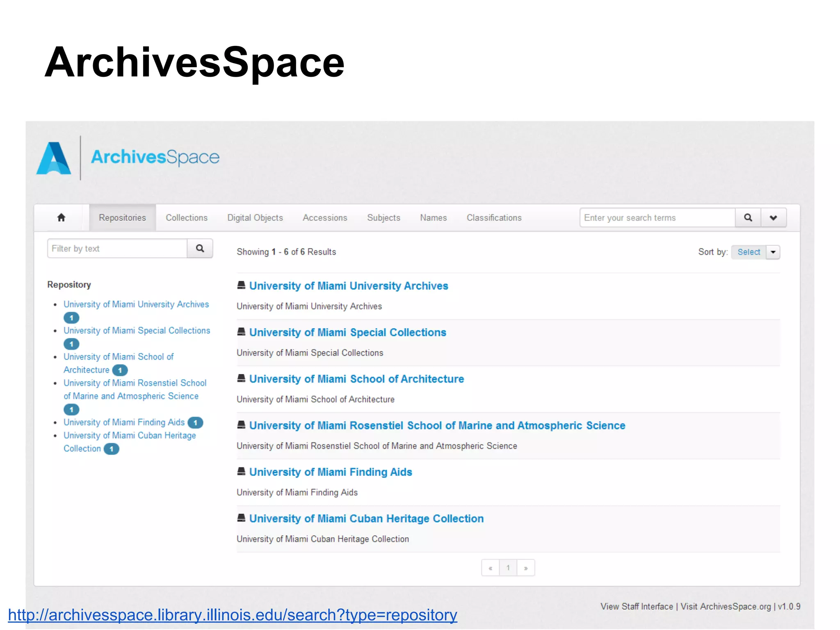Image resolution: width=840 pixels, height=630 pixels.
Task: Click repository icon beside School of Architecture result
Action: click(241, 378)
